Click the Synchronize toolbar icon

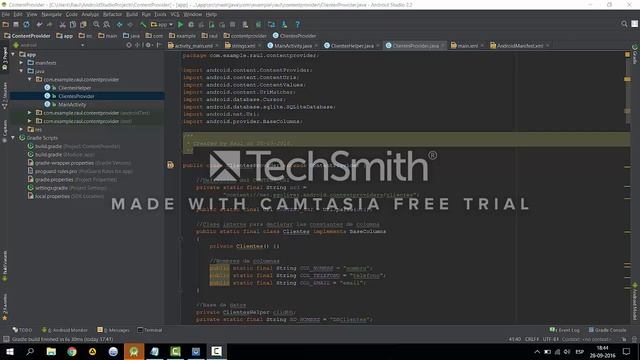tap(26, 24)
